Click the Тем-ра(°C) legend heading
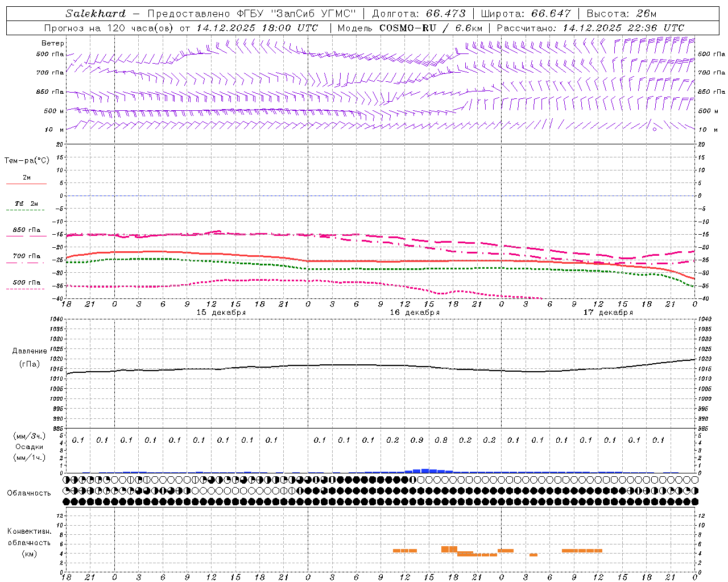Image resolution: width=728 pixels, height=582 pixels. click(27, 160)
